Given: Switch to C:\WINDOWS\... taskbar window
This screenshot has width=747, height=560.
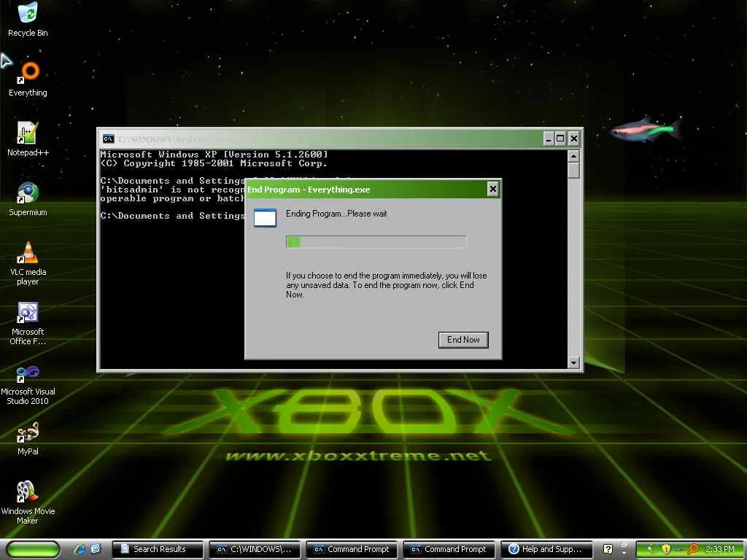Looking at the screenshot, I should click(x=255, y=549).
